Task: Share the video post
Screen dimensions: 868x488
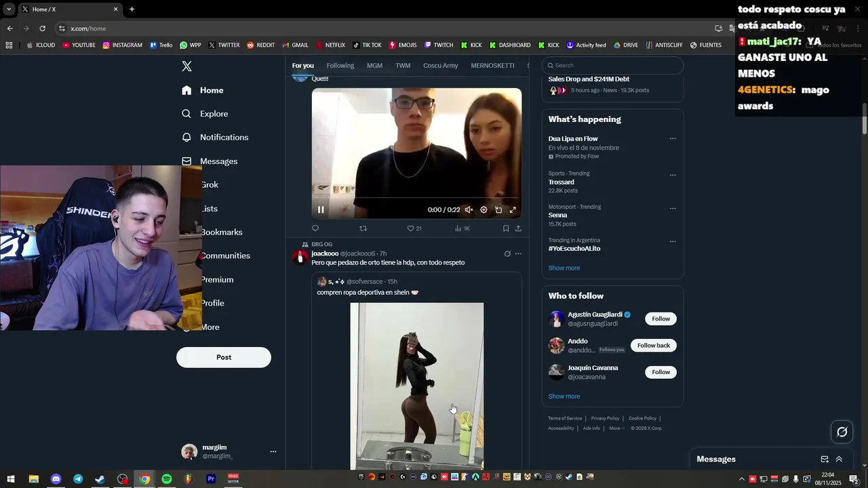Action: tap(518, 228)
